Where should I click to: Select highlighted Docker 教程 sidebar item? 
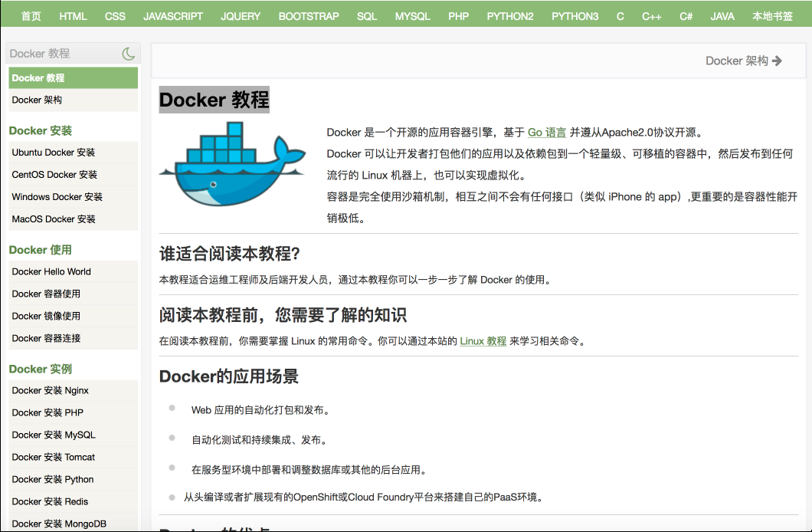[73, 77]
